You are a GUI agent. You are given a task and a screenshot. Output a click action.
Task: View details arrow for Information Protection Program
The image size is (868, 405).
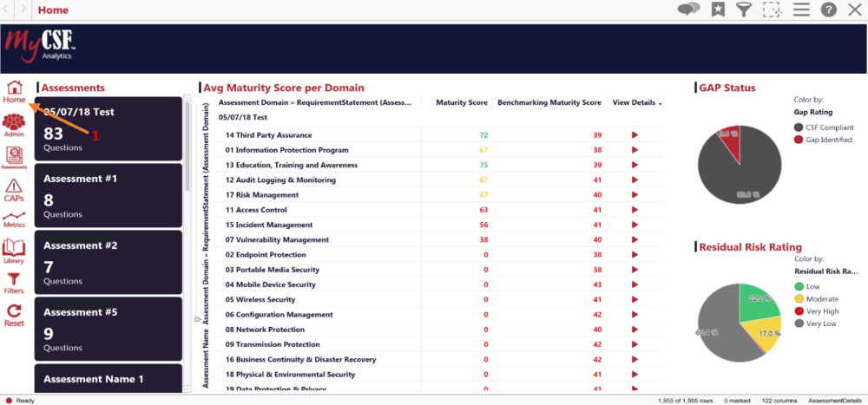[635, 150]
